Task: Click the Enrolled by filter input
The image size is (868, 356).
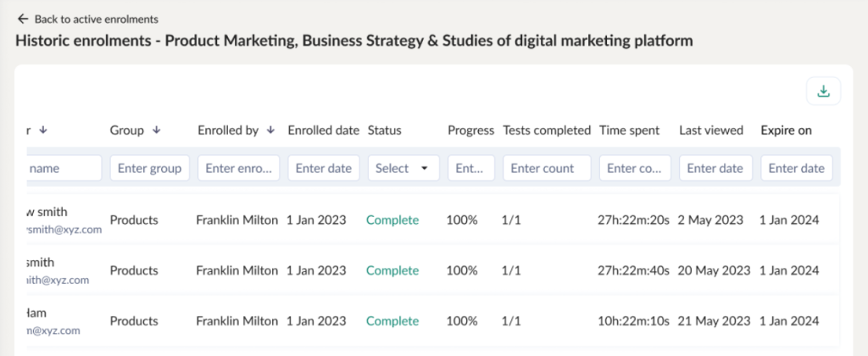Action: (238, 168)
